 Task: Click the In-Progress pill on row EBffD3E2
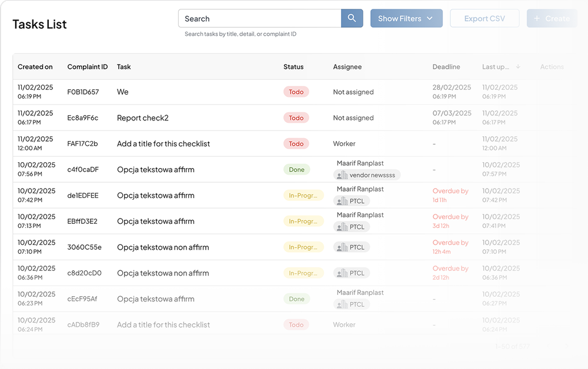click(x=304, y=221)
